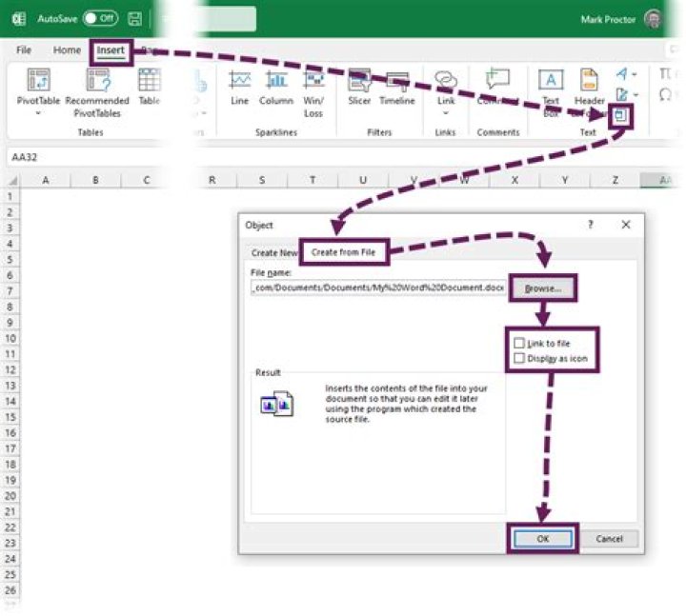This screenshot has width=686, height=616.
Task: Click the Signature Line icon
Action: tap(621, 94)
